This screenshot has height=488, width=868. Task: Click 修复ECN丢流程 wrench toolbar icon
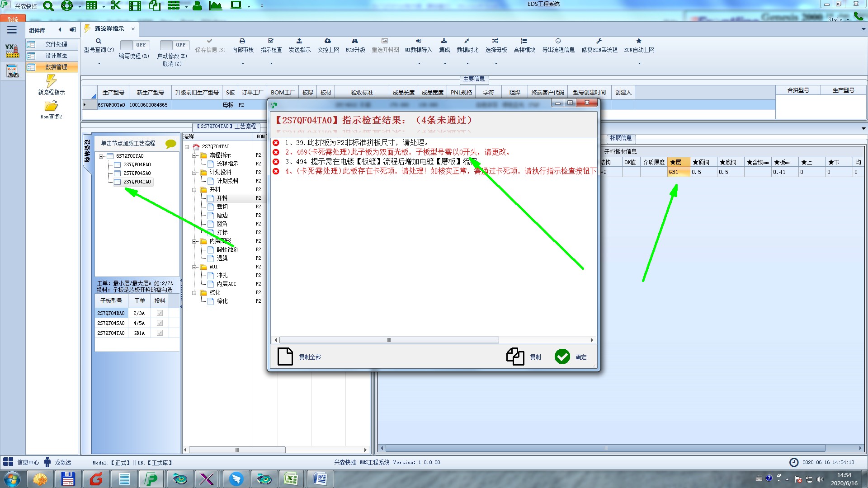coord(599,41)
